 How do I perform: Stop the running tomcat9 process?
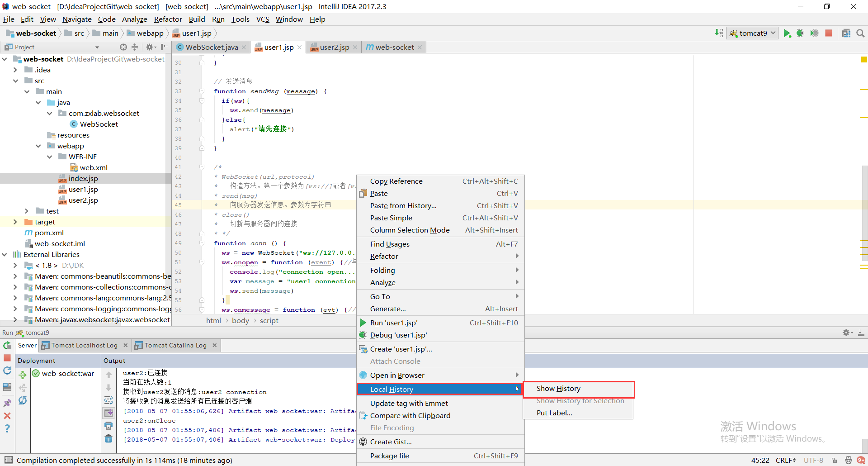click(829, 33)
